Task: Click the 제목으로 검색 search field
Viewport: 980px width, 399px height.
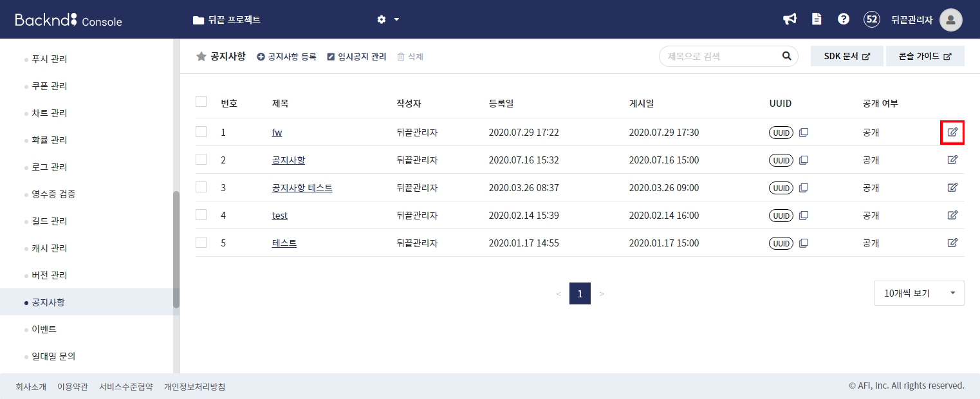Action: point(721,56)
